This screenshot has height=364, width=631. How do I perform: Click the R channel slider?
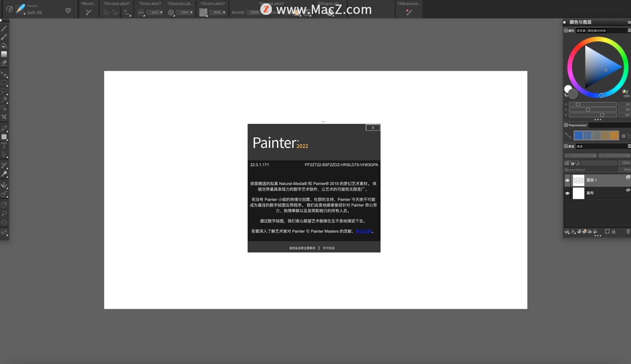593,104
